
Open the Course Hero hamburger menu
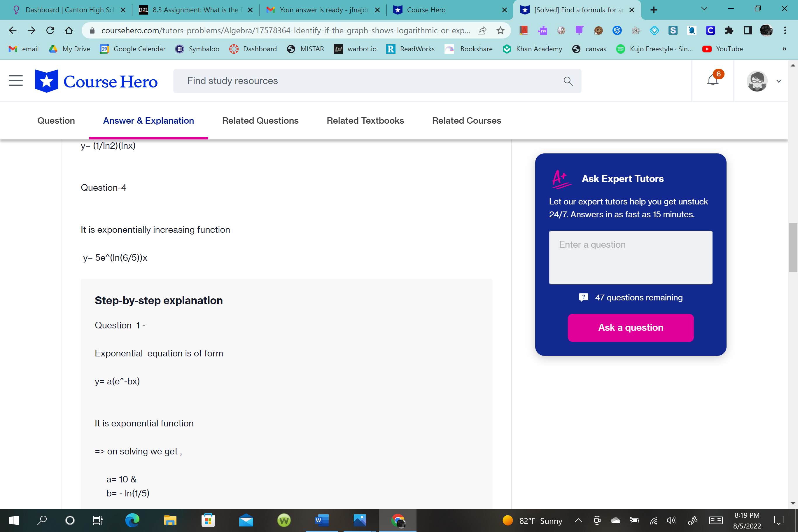[x=16, y=81]
